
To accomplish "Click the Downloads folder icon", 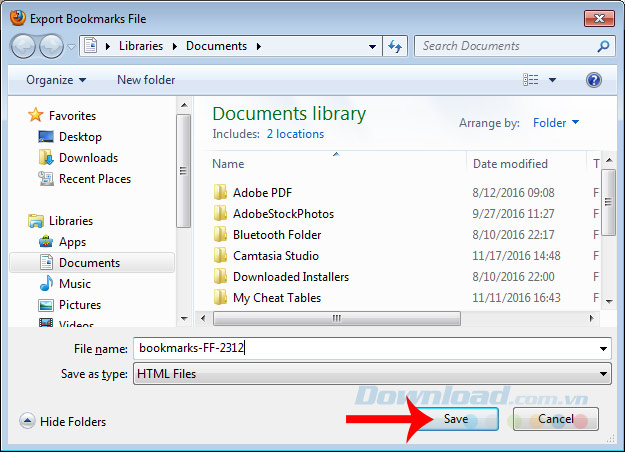I will 46,157.
